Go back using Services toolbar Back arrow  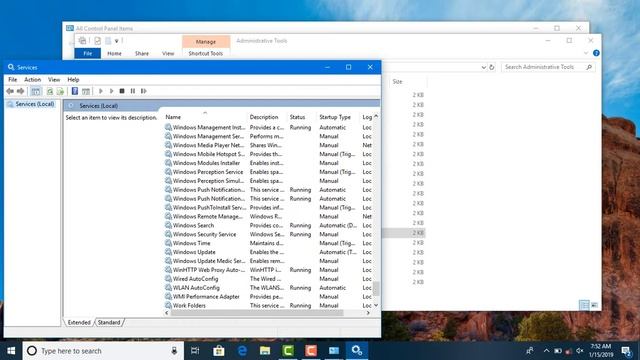point(10,91)
